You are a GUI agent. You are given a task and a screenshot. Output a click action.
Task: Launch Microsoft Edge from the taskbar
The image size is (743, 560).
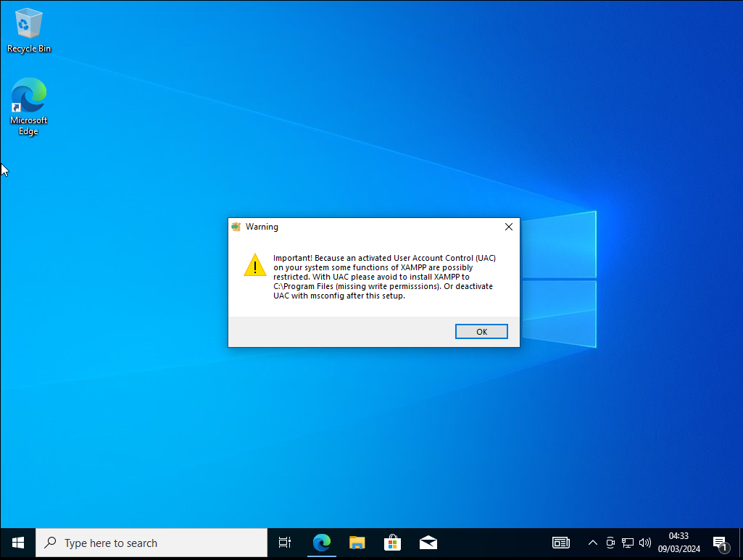tap(321, 543)
